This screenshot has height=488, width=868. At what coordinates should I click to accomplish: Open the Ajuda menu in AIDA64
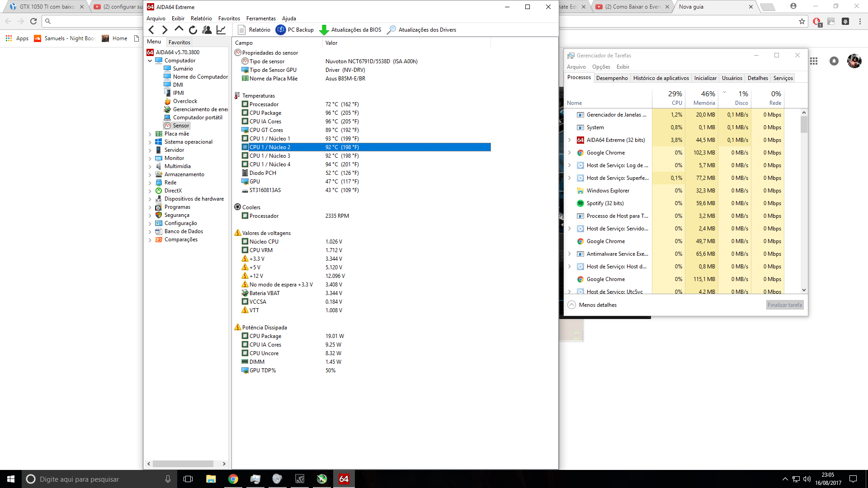[x=289, y=19]
